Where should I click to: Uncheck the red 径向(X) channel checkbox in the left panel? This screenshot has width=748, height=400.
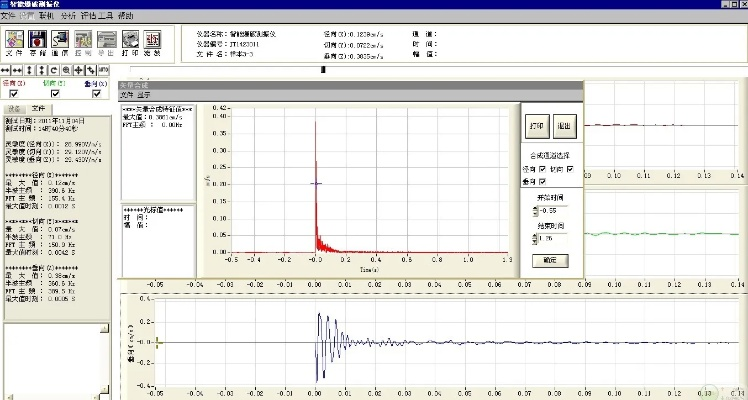pos(14,93)
